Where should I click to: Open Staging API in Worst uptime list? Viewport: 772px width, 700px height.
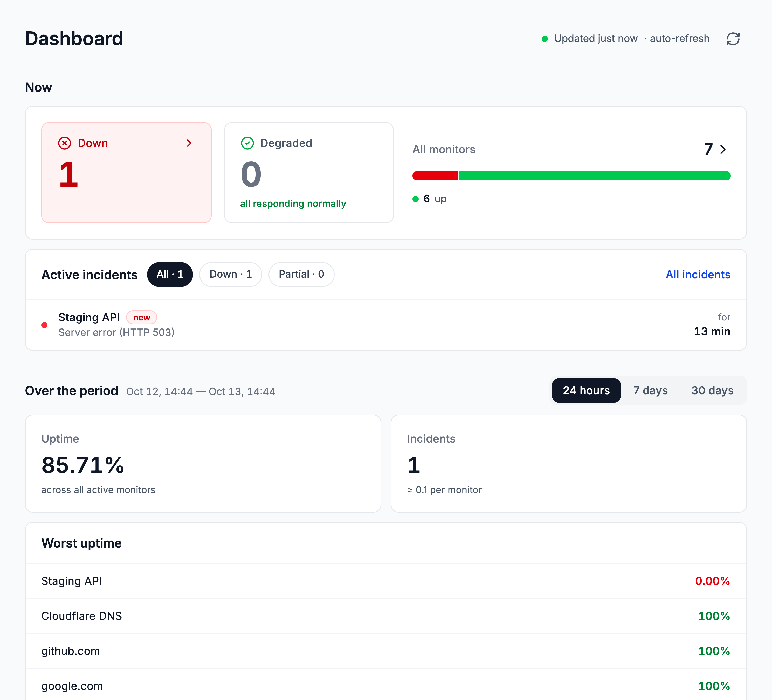click(386, 581)
